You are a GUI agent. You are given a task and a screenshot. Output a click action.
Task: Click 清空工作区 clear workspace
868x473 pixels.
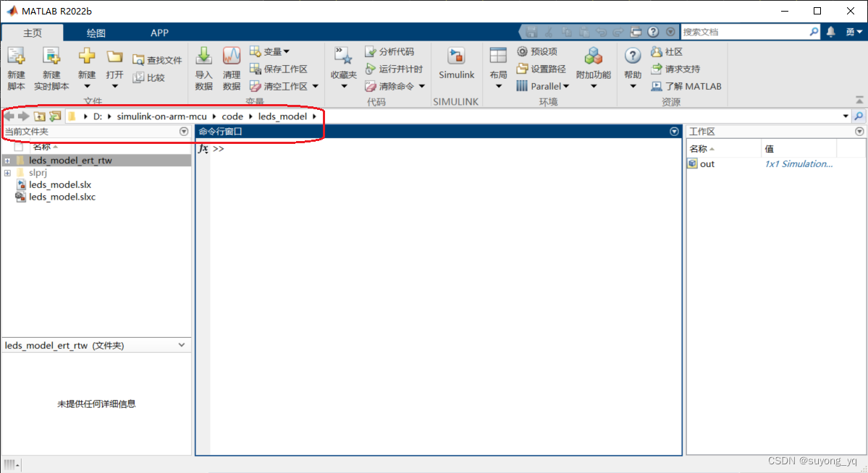279,86
